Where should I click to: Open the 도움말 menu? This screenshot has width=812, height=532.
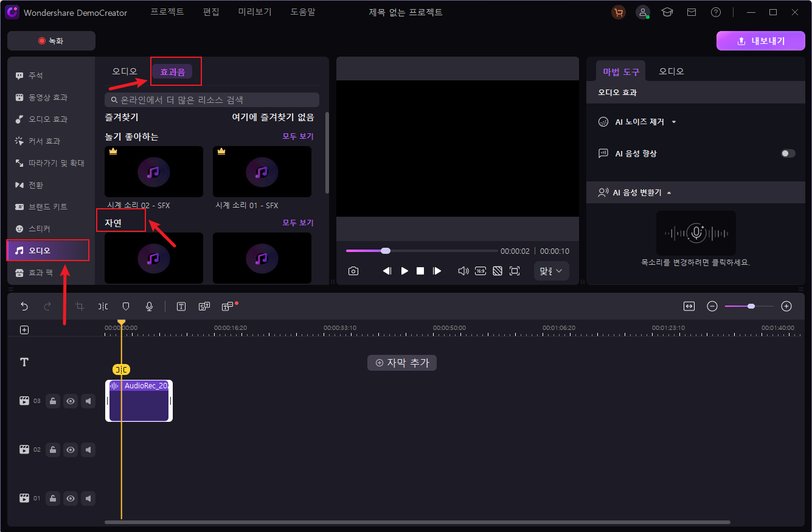(x=303, y=12)
